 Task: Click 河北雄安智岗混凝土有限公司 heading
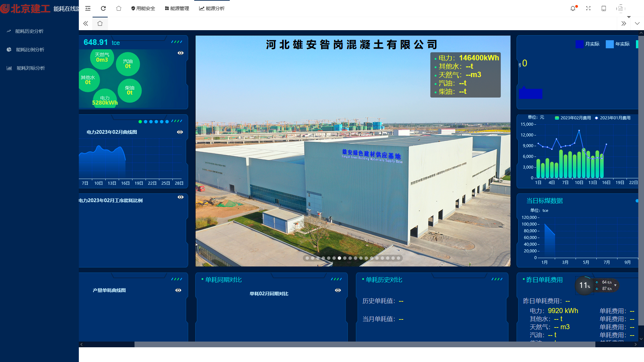[352, 45]
